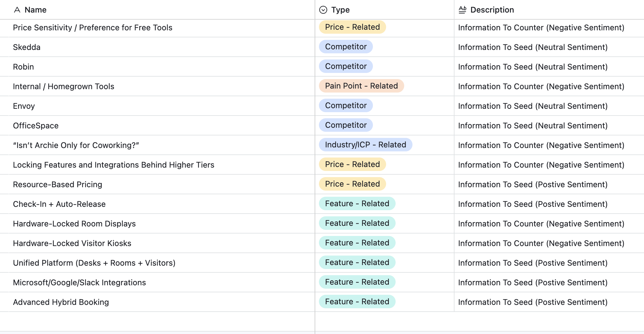This screenshot has width=644, height=334.
Task: Select the Advanced Hybrid Booking name cell
Action: point(61,302)
